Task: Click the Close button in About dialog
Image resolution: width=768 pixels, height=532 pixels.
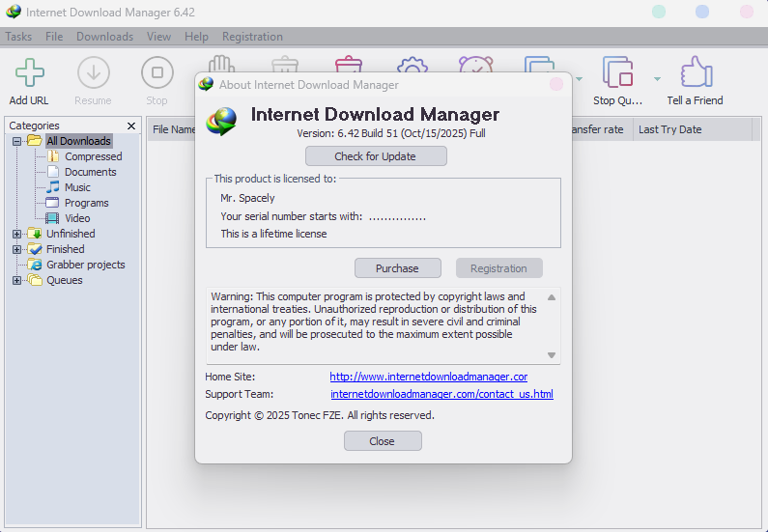Action: tap(382, 441)
